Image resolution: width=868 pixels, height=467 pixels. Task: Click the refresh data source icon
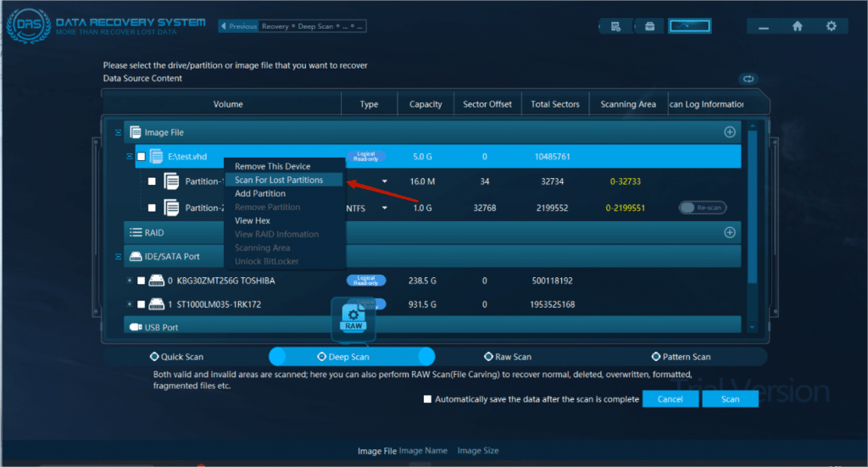click(x=748, y=79)
